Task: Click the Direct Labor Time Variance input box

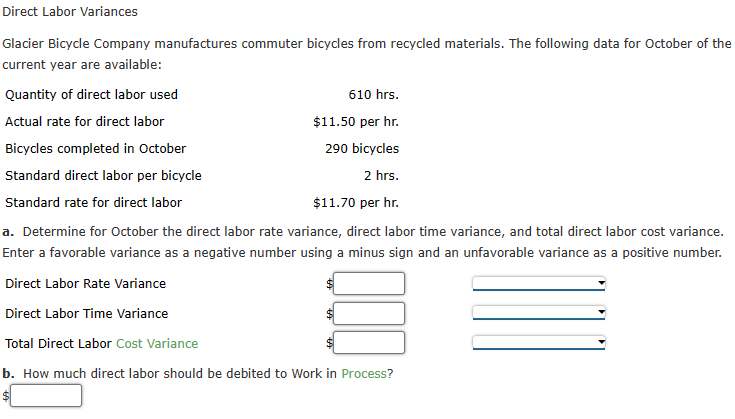Action: tap(369, 314)
